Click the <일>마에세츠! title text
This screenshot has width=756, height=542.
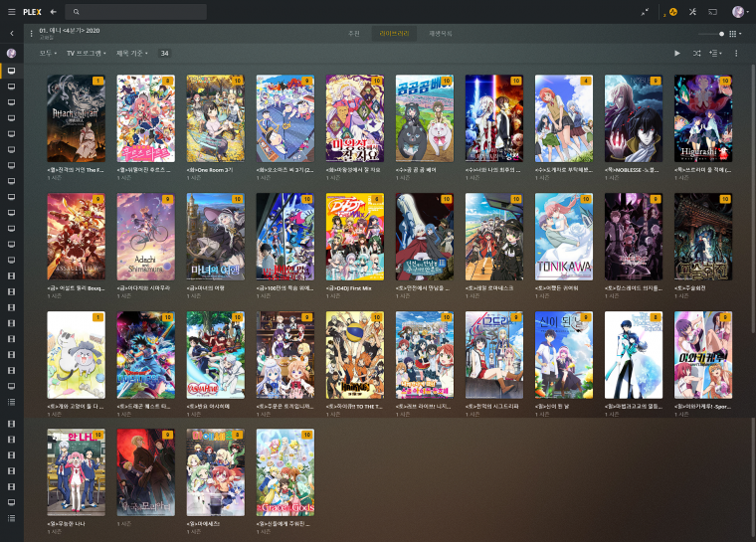pyautogui.click(x=203, y=524)
